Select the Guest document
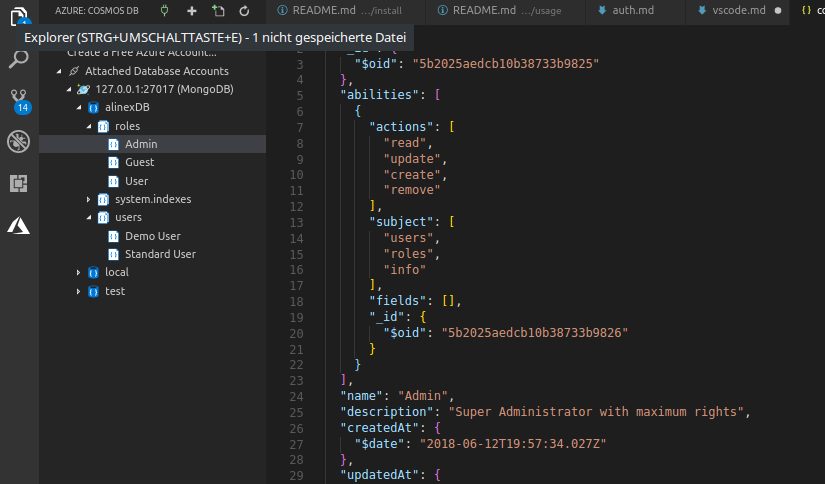The height and width of the screenshot is (484, 825). click(x=153, y=163)
